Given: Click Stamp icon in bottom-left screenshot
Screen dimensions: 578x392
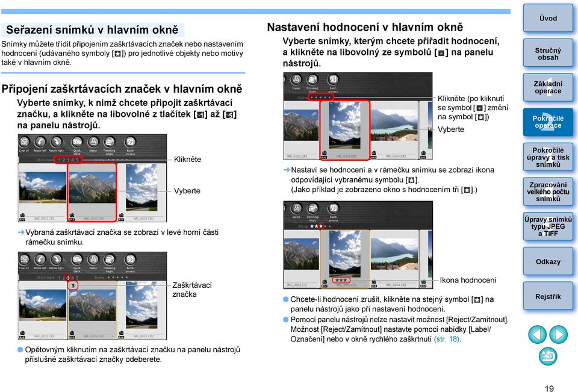Looking at the screenshot, I should point(93,260).
